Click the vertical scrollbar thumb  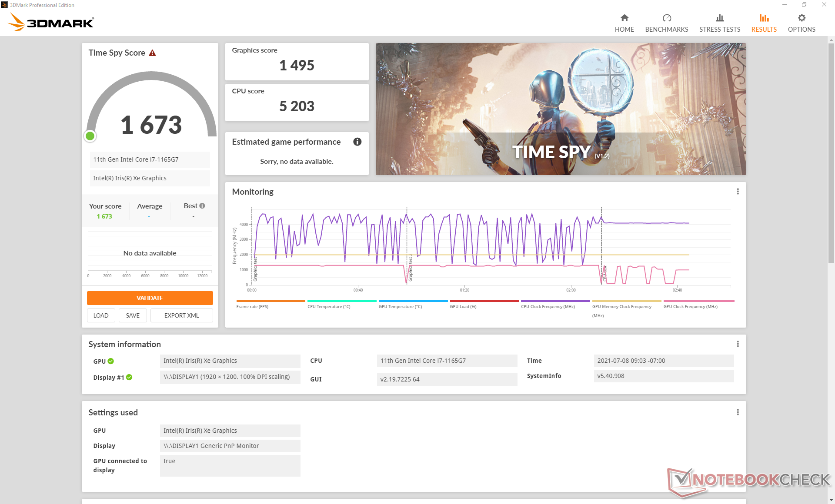pos(831,152)
